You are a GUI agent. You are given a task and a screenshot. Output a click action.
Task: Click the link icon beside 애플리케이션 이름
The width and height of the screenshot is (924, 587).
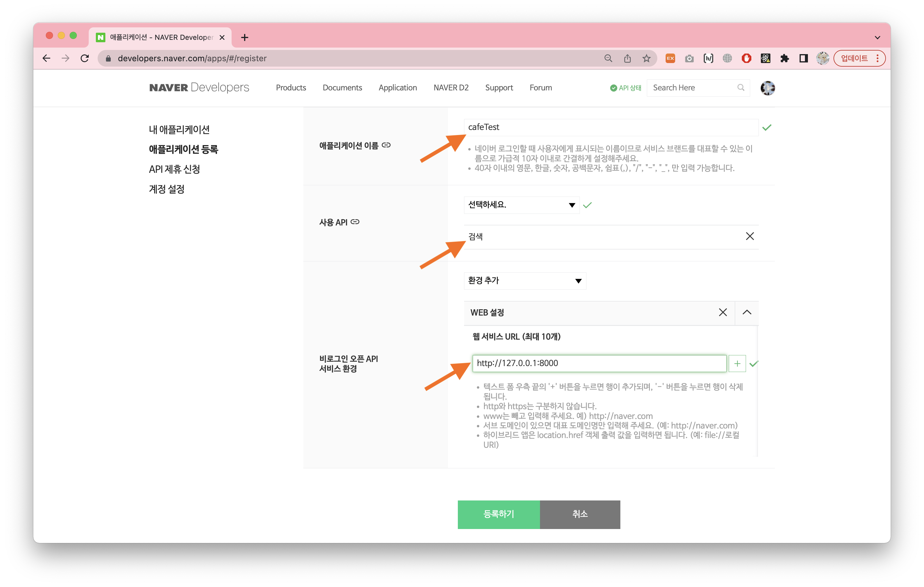pos(386,145)
